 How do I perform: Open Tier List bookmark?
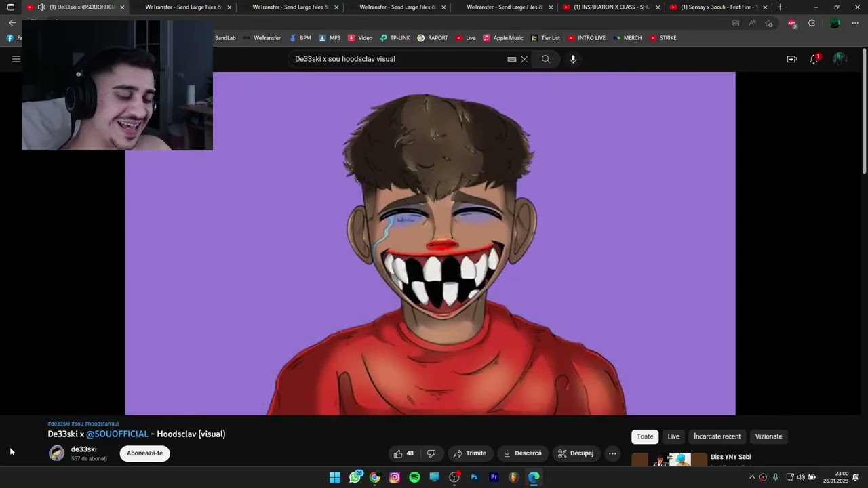coord(545,38)
